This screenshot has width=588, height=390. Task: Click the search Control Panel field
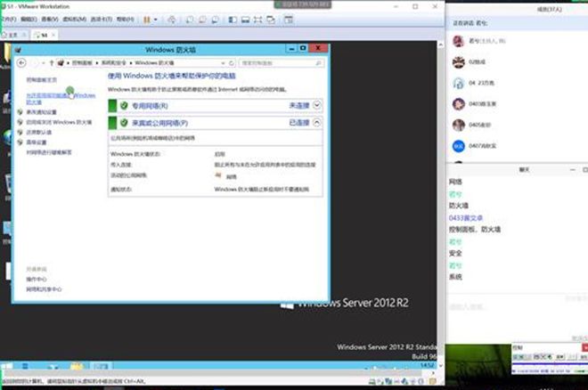[282, 63]
